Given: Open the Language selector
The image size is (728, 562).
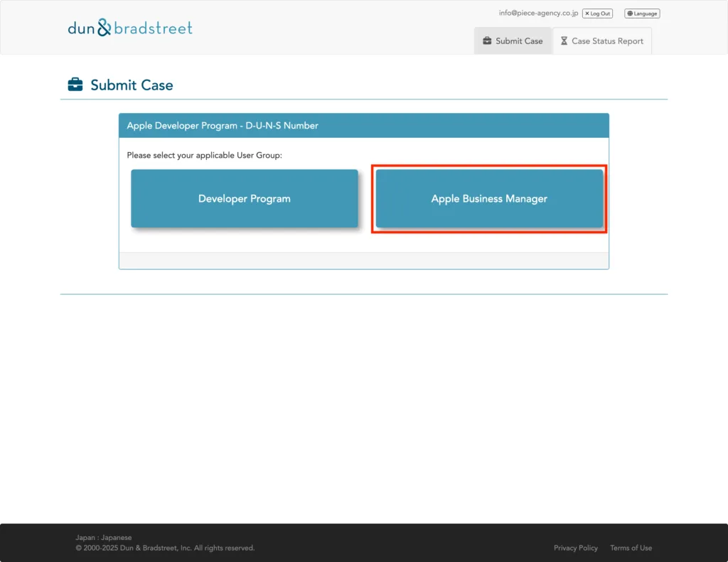Looking at the screenshot, I should coord(642,13).
